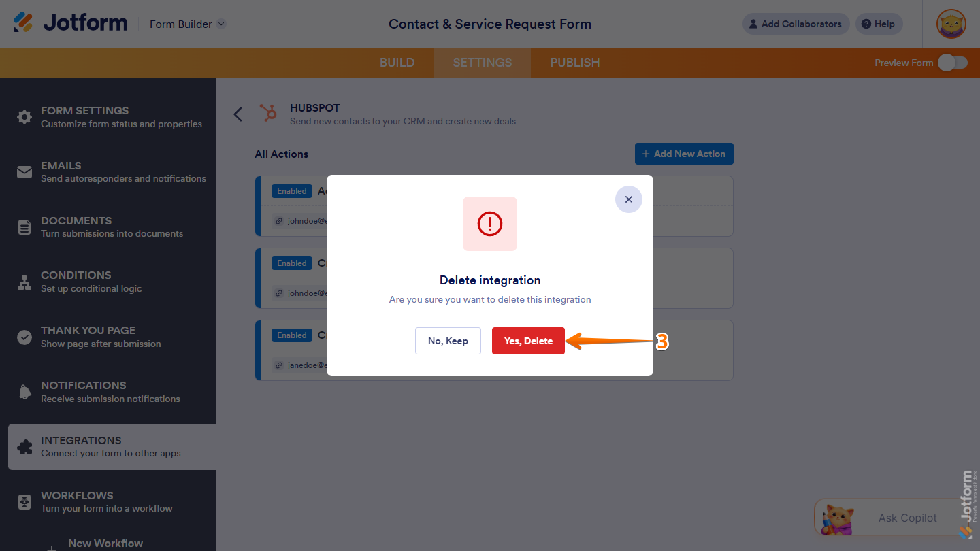This screenshot has width=980, height=551.
Task: Click the Integrations puzzle icon
Action: (x=24, y=448)
